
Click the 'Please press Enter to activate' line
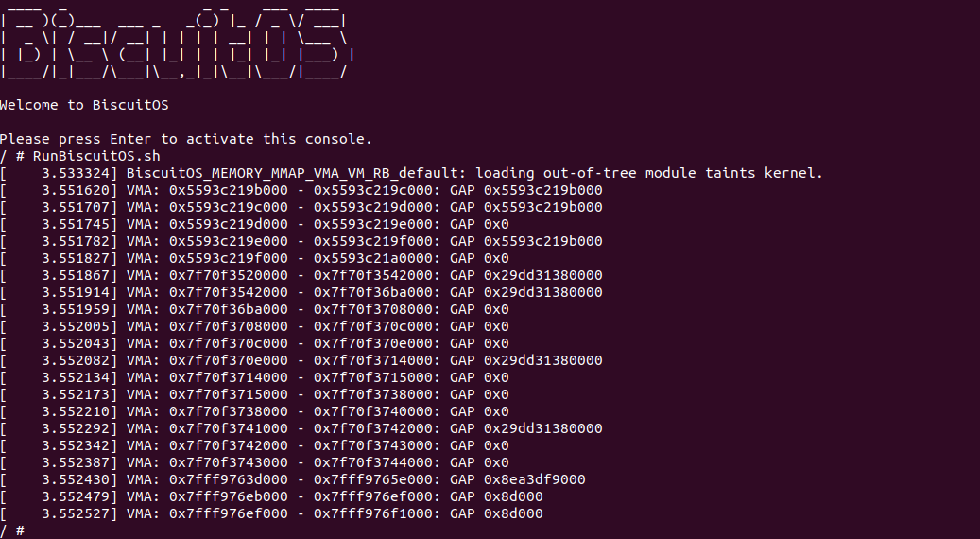coord(186,139)
